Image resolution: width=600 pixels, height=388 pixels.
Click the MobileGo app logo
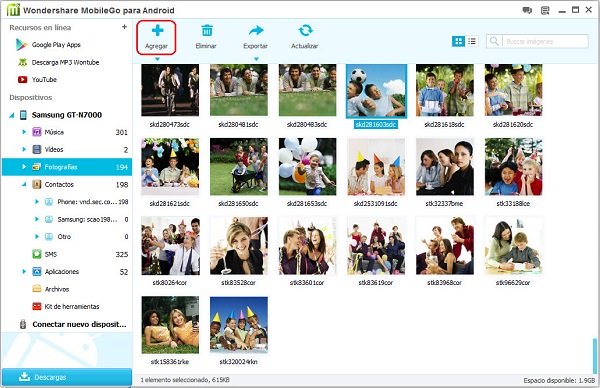point(13,10)
